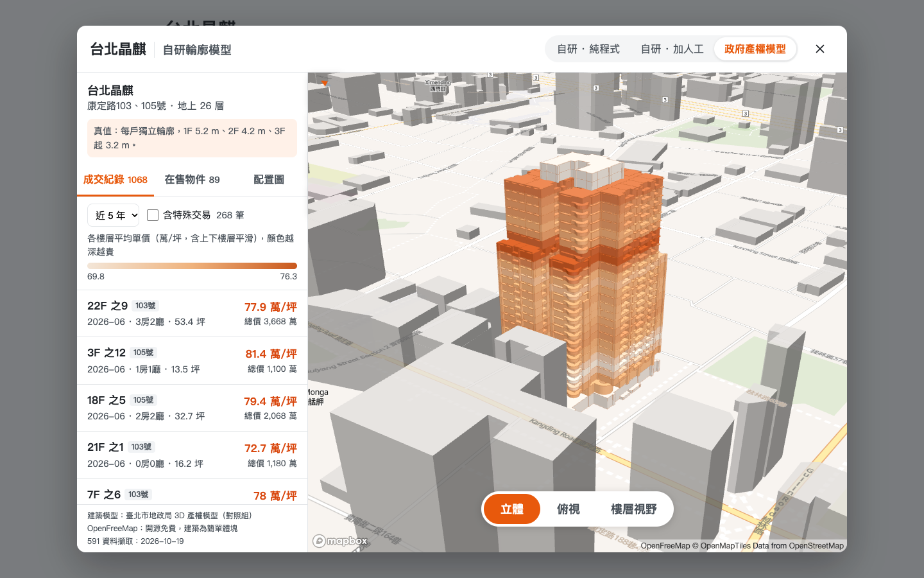
Task: Select the 自研・純程式 model option
Action: point(588,49)
